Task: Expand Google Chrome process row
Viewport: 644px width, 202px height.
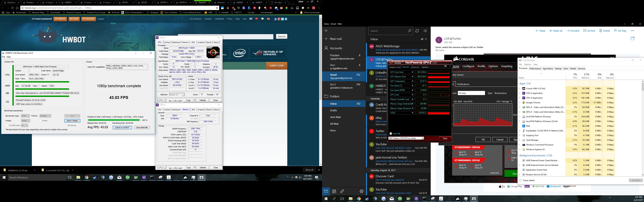Action: tap(520, 102)
